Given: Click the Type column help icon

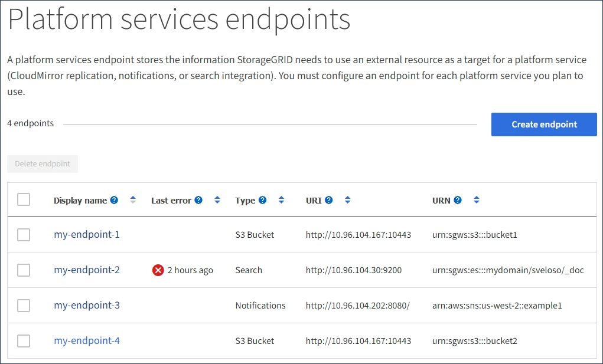Looking at the screenshot, I should 262,200.
